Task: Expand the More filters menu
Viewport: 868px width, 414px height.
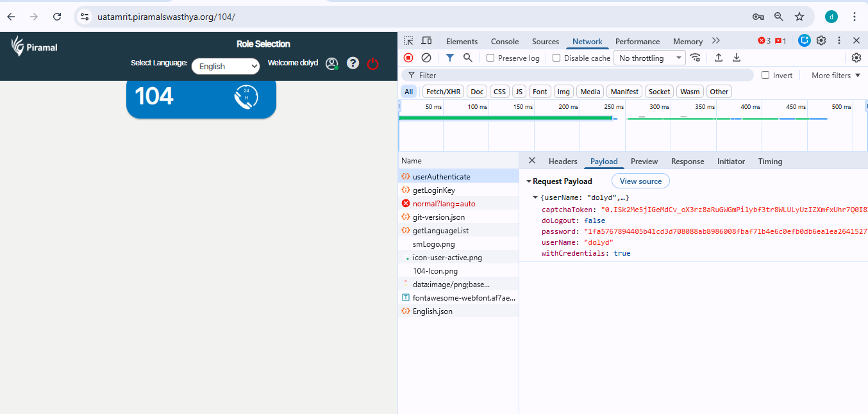Action: tap(835, 76)
